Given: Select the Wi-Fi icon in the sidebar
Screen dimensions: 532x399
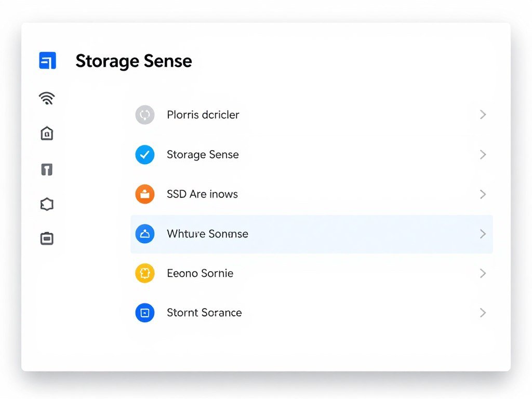Looking at the screenshot, I should pos(47,98).
